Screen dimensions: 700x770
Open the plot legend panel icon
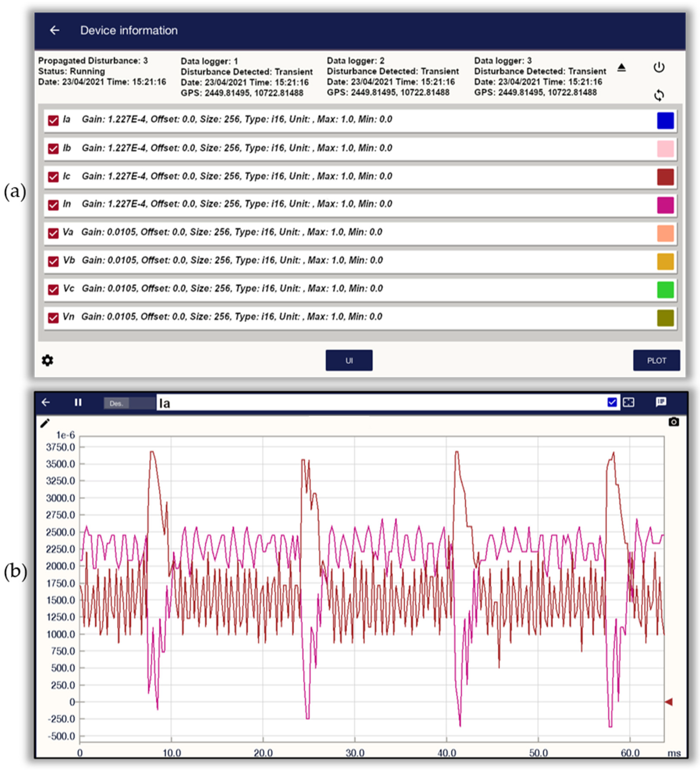click(661, 402)
